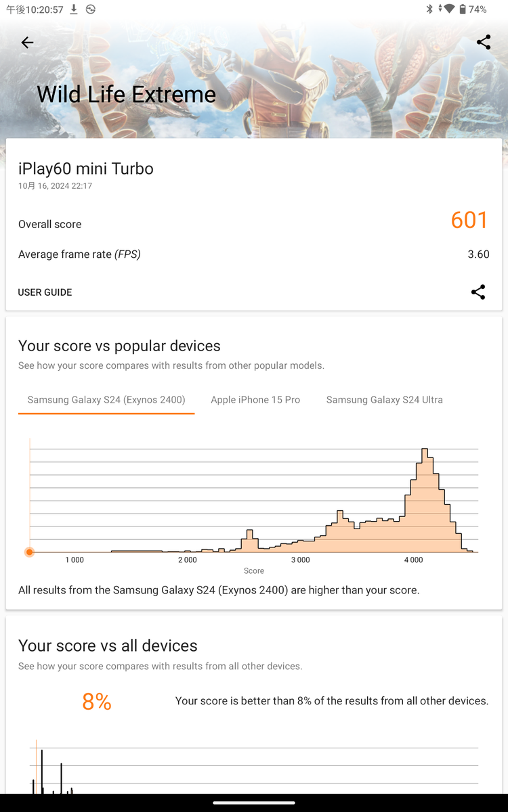Open the USER GUIDE link
Image resolution: width=508 pixels, height=812 pixels.
coord(45,292)
